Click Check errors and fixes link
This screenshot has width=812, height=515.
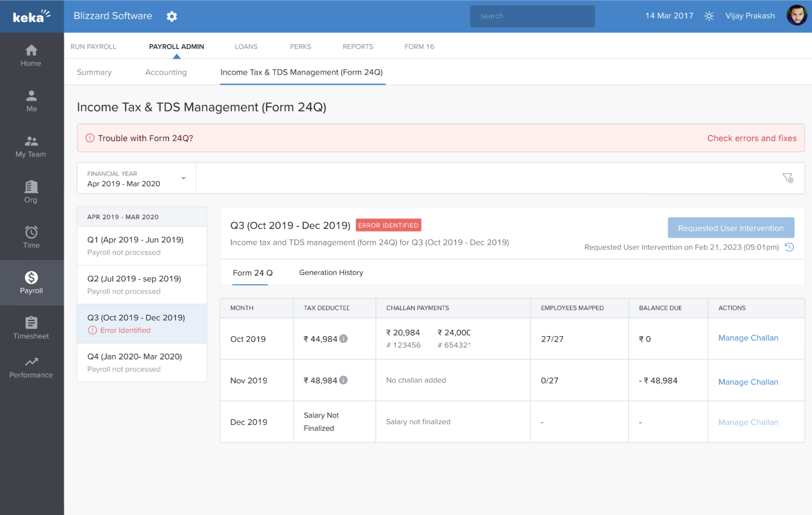[x=751, y=138]
